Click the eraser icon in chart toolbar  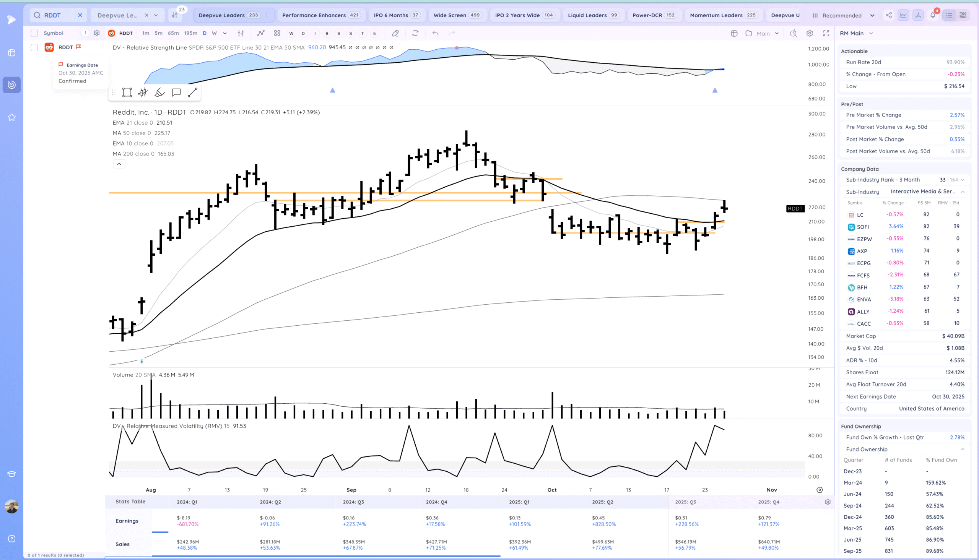point(395,34)
